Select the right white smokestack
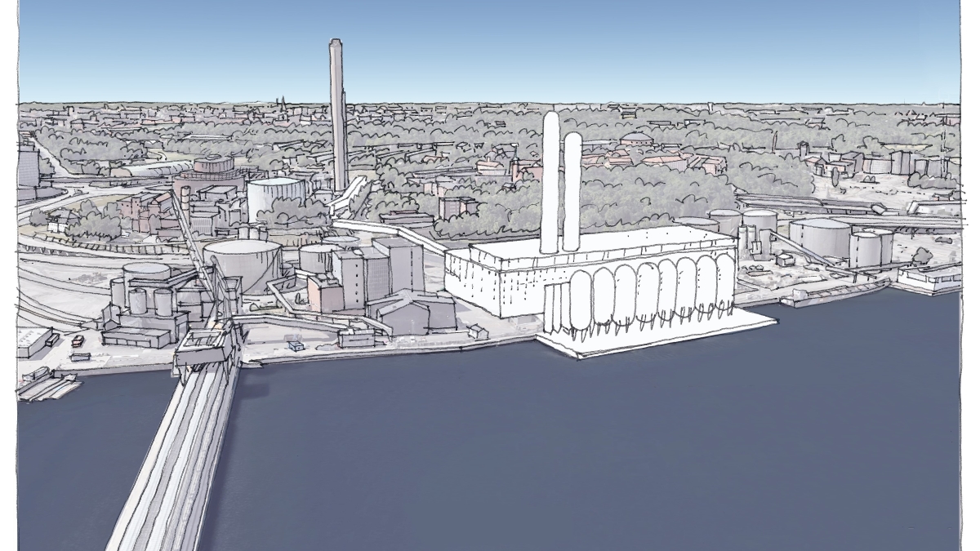This screenshot has width=980, height=551. click(572, 189)
